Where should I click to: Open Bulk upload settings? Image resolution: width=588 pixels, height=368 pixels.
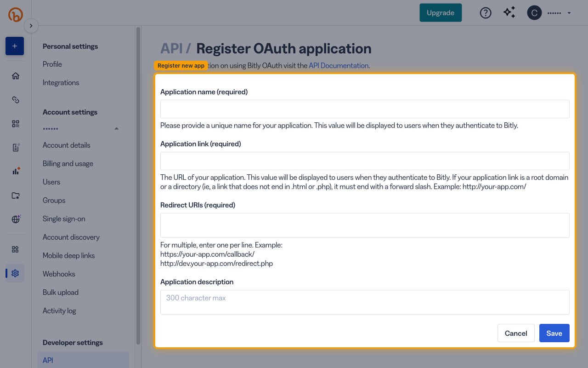(61, 293)
